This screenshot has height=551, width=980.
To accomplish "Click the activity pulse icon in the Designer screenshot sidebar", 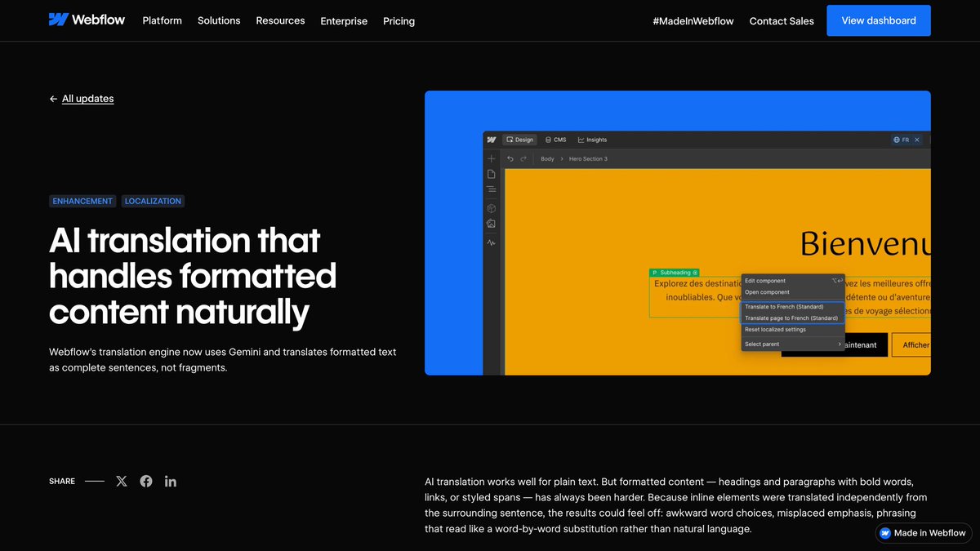I will click(x=491, y=242).
